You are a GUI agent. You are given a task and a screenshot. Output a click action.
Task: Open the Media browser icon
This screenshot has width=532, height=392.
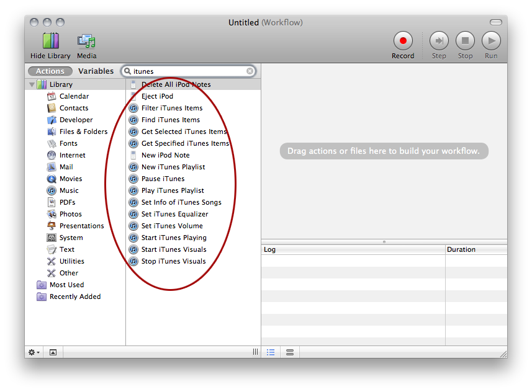(86, 41)
